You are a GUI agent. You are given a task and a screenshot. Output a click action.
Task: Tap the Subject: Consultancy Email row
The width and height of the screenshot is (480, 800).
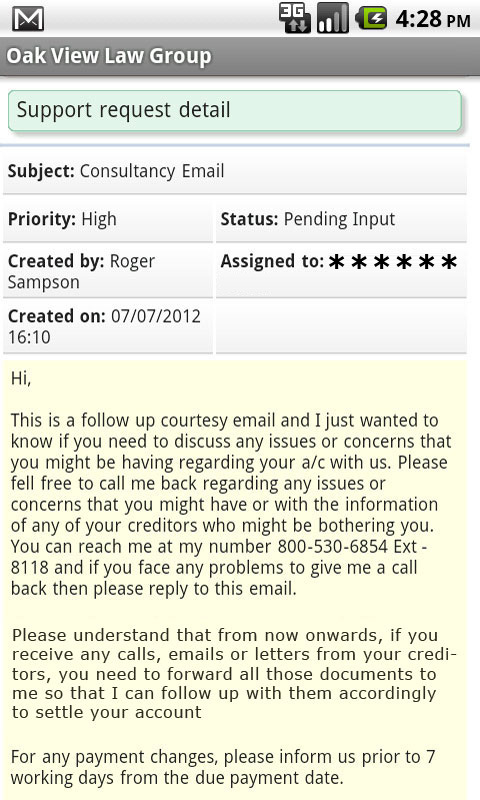tap(235, 171)
